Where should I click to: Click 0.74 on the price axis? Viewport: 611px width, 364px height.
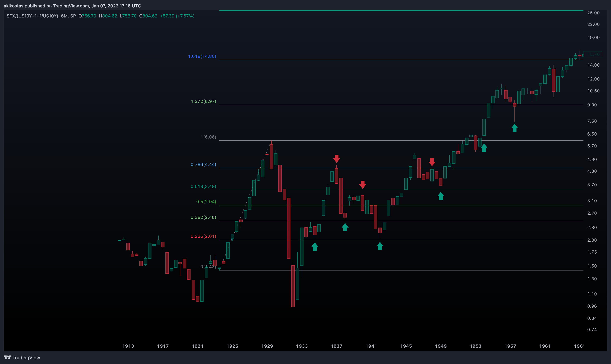592,330
